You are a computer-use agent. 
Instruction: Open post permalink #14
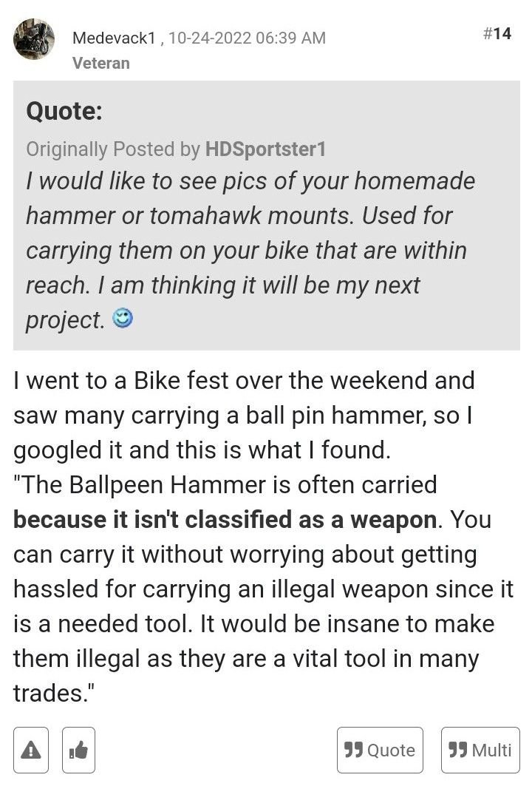tap(497, 34)
